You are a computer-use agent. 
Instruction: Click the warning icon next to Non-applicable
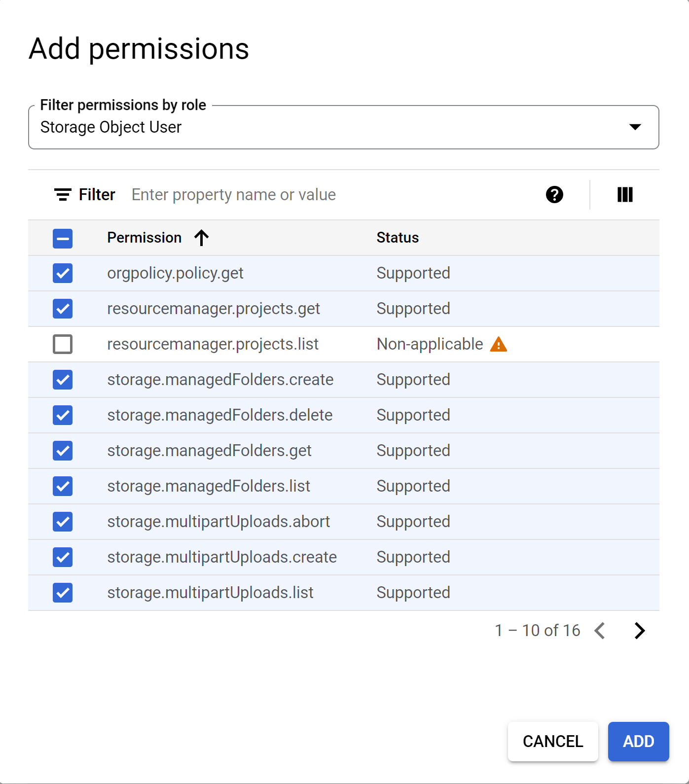499,344
